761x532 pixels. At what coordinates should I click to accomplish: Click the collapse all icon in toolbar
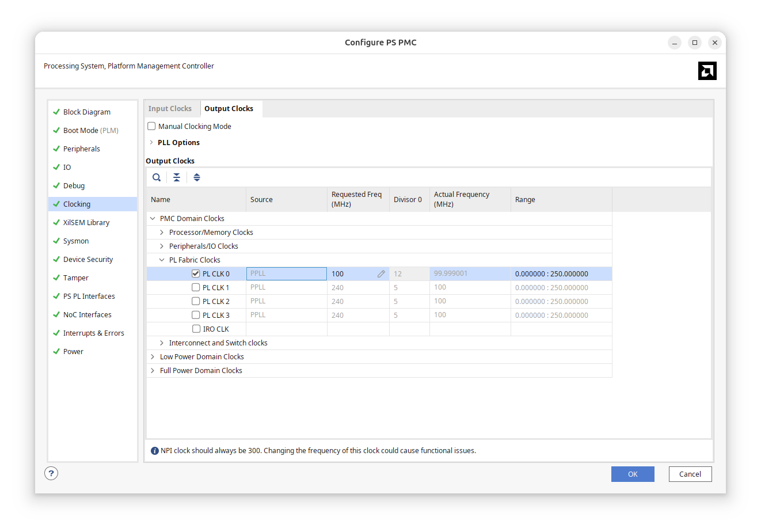click(x=177, y=177)
